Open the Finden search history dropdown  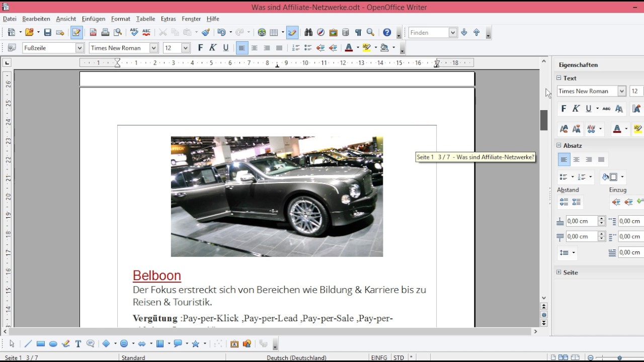(452, 32)
